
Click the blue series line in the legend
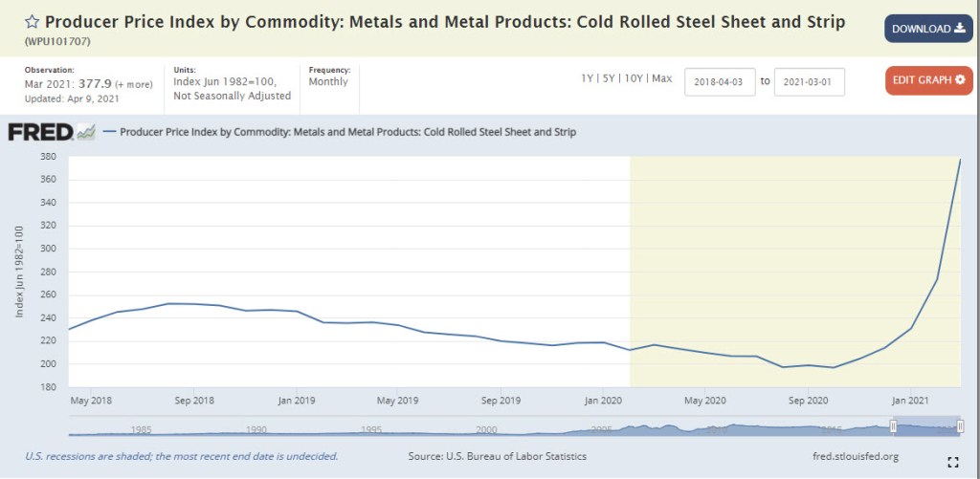click(x=109, y=132)
